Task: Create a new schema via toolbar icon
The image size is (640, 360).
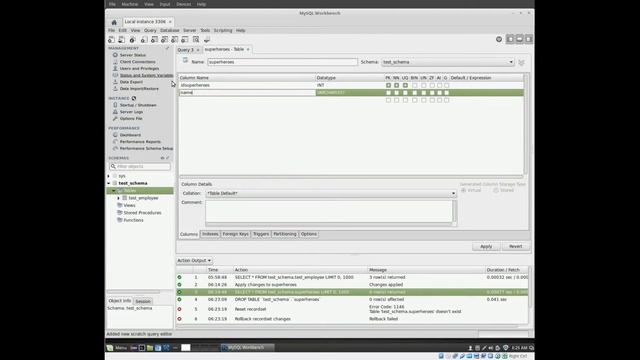Action: click(x=144, y=40)
